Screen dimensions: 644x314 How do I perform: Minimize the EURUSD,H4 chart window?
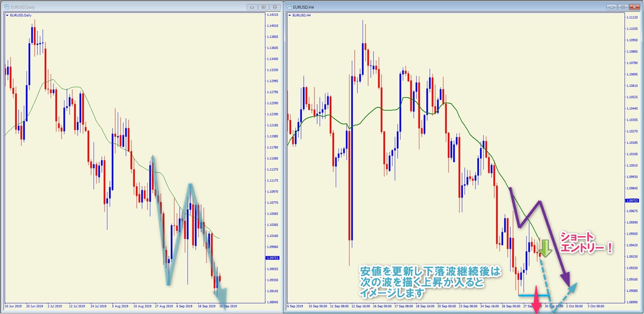(612, 7)
